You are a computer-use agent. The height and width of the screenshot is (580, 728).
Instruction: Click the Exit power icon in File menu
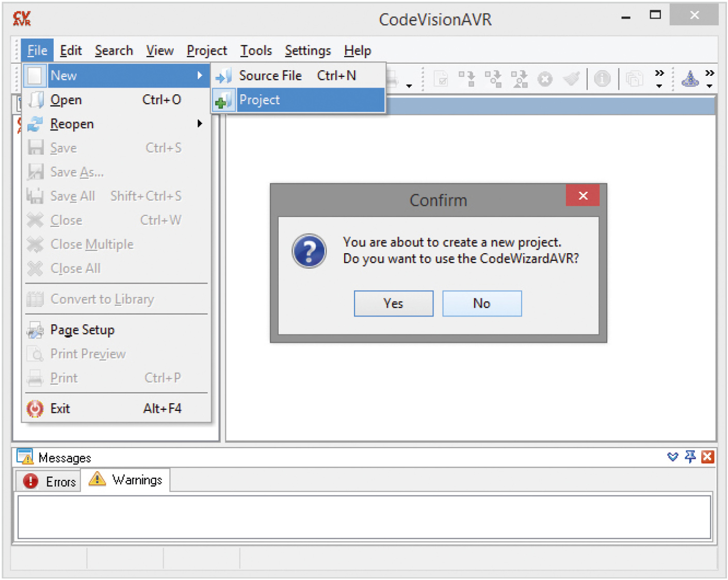[x=35, y=409]
